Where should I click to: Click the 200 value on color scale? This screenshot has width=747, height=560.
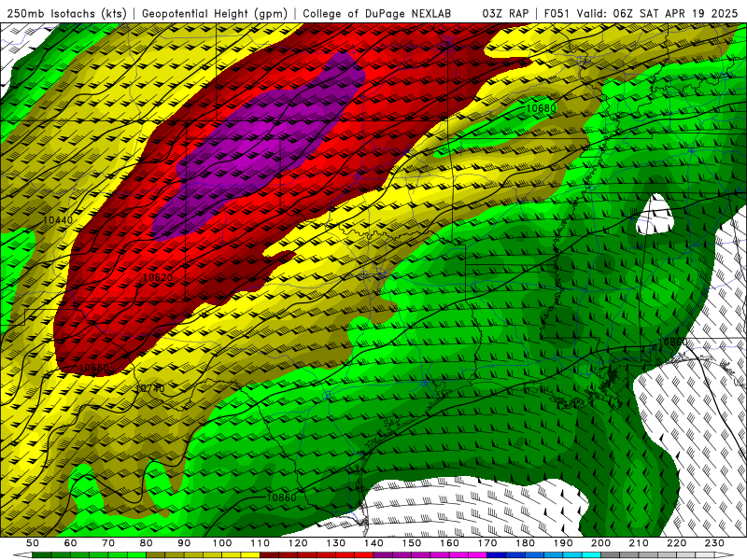(x=600, y=543)
